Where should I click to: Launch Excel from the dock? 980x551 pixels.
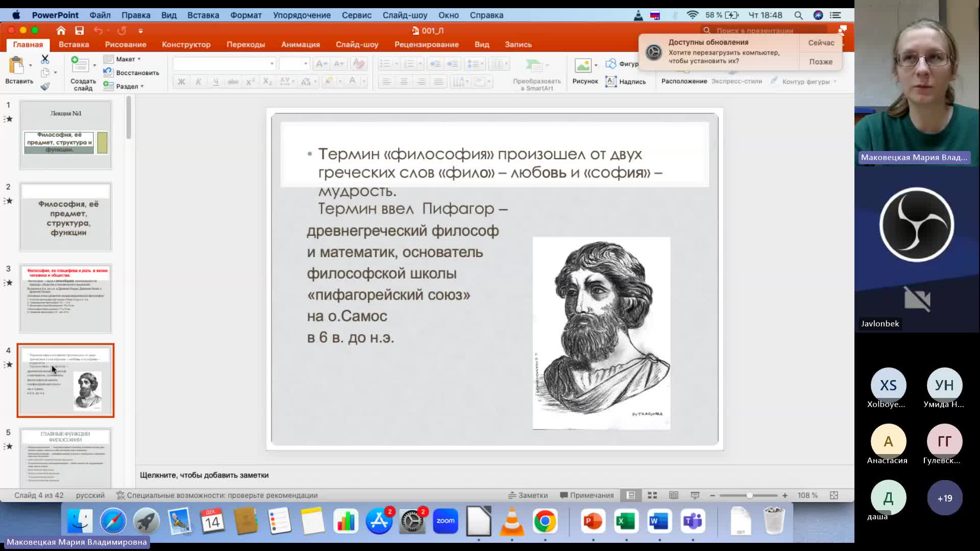pos(626,521)
